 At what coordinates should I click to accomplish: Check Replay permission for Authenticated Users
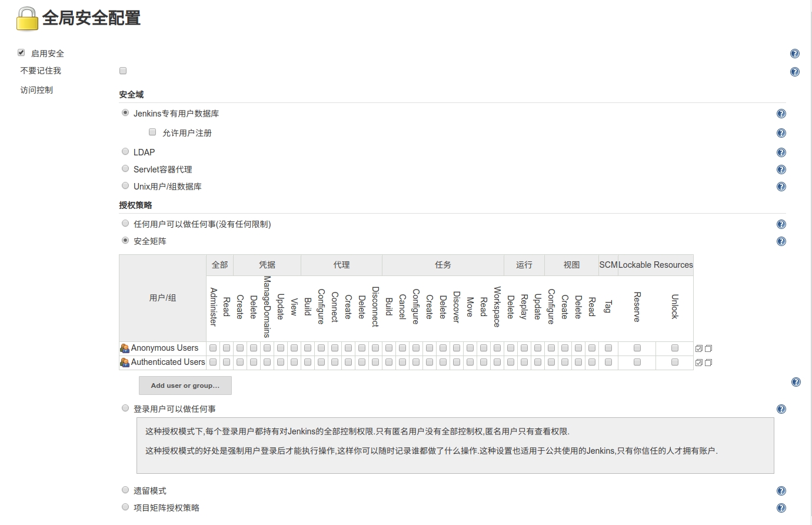click(x=524, y=362)
